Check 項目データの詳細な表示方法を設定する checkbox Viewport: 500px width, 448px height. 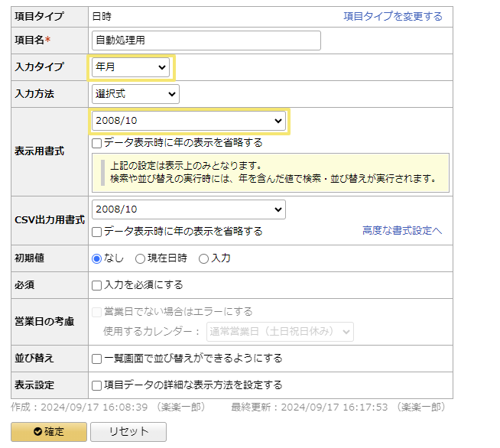pos(97,385)
